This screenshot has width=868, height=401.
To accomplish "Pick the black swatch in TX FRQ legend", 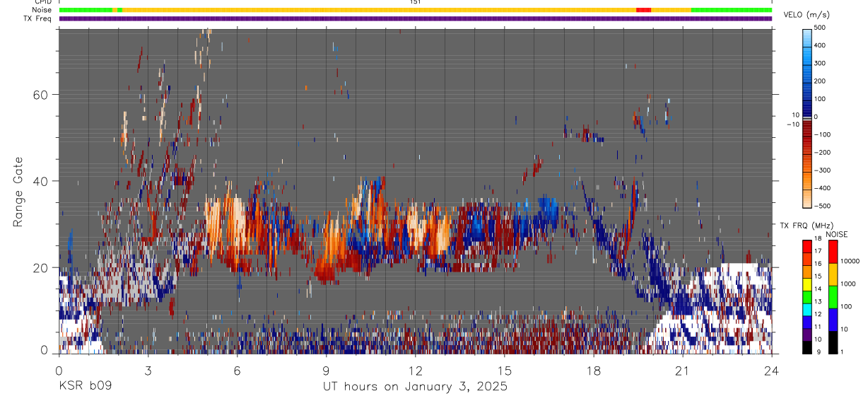I will (807, 347).
